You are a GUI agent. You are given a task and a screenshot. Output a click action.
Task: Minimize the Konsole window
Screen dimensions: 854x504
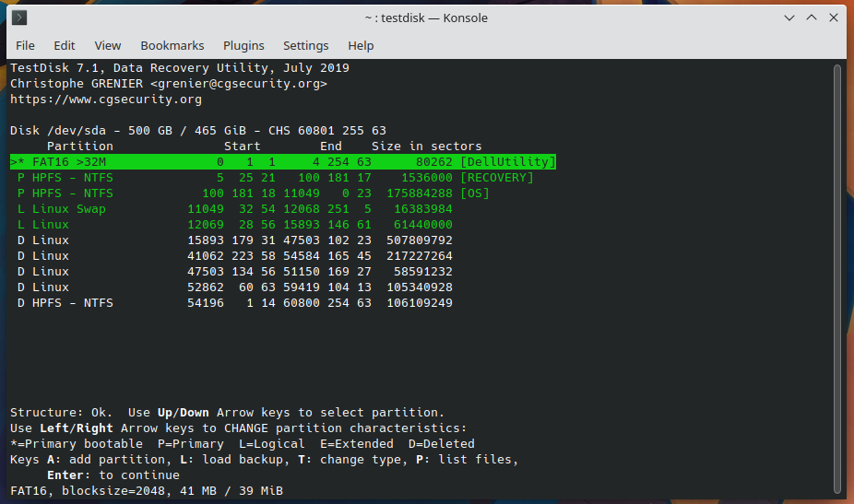pos(790,18)
